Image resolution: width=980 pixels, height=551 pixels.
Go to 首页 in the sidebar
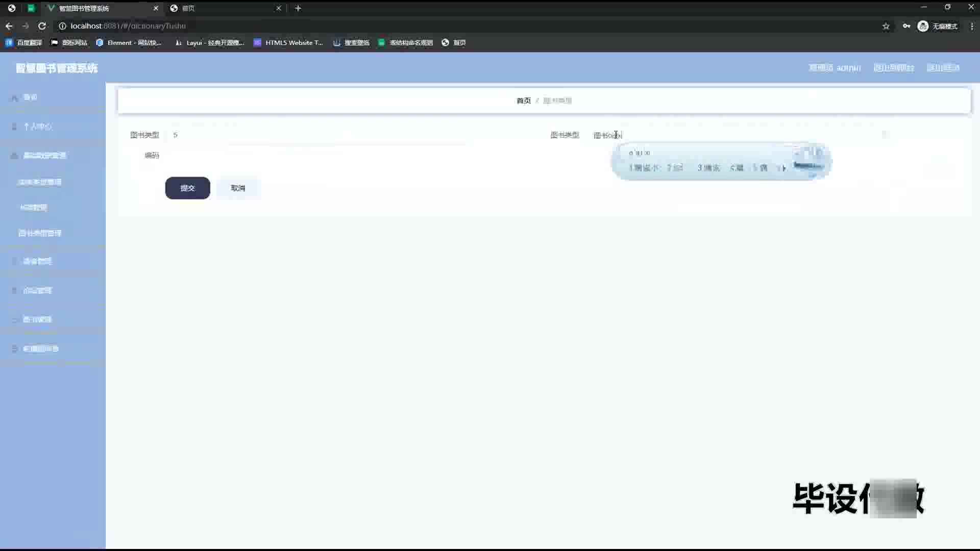click(30, 97)
